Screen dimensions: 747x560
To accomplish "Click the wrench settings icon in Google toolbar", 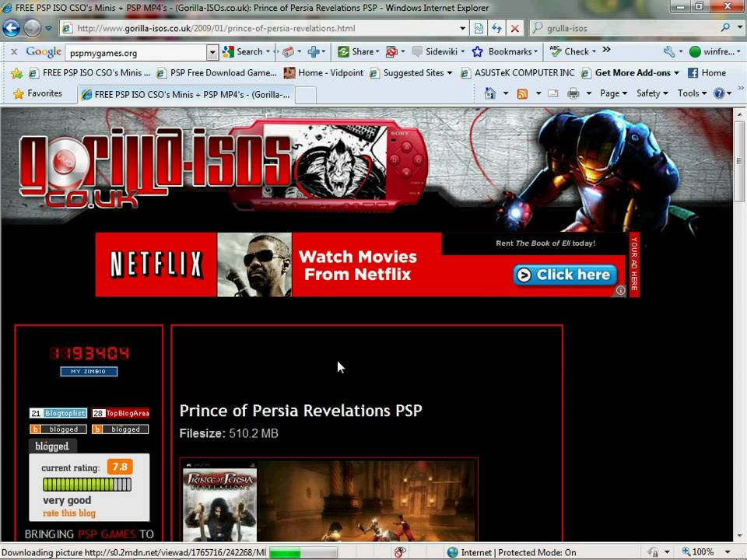I will (x=669, y=51).
